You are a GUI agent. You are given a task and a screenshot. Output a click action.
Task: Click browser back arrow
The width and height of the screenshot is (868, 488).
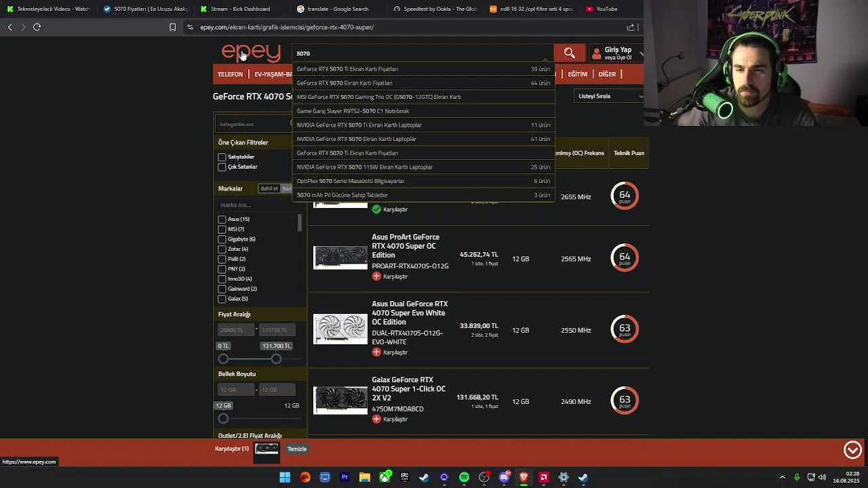(10, 27)
